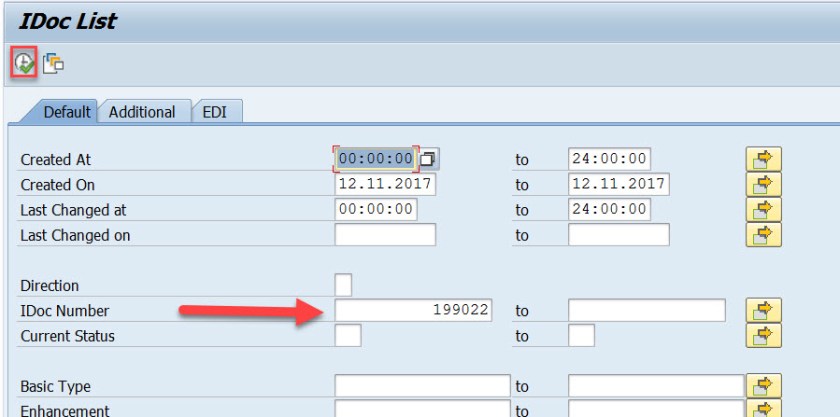Image resolution: width=840 pixels, height=417 pixels.
Task: Click the 'Current Status' label text
Action: click(68, 336)
